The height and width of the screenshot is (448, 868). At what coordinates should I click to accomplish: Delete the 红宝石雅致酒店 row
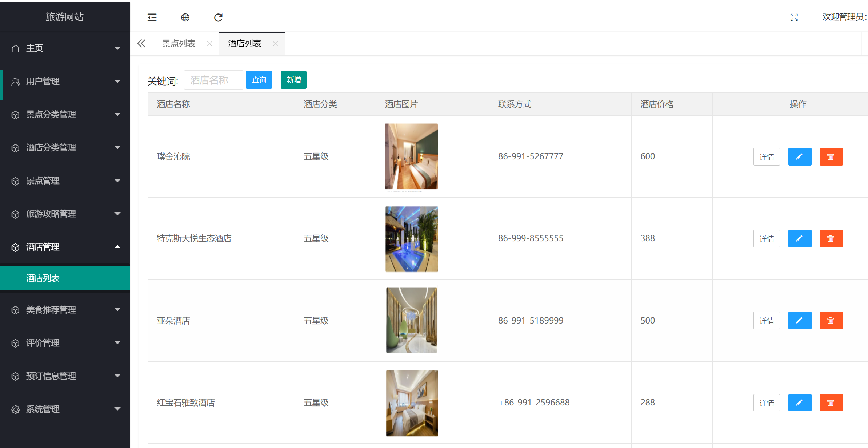click(x=831, y=403)
